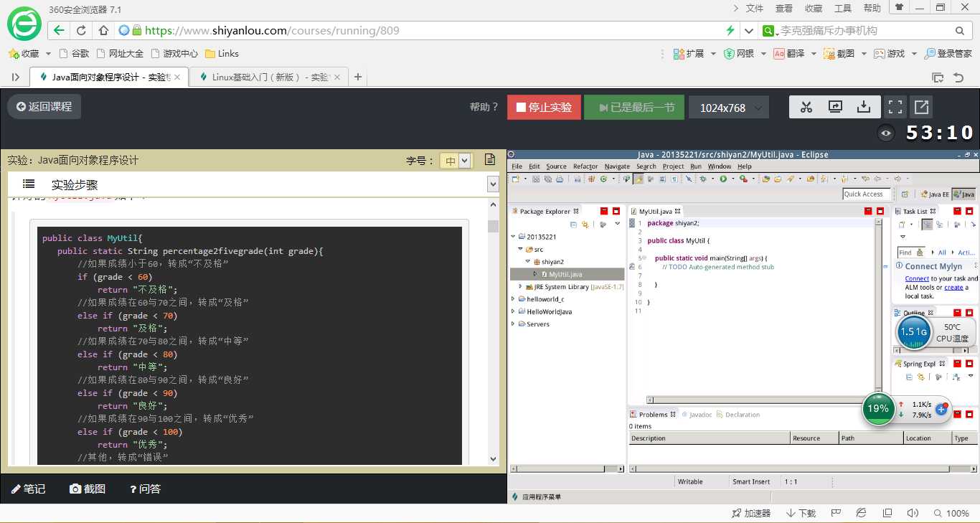Collapse the 20135221 project tree node
The image size is (980, 523).
(514, 236)
